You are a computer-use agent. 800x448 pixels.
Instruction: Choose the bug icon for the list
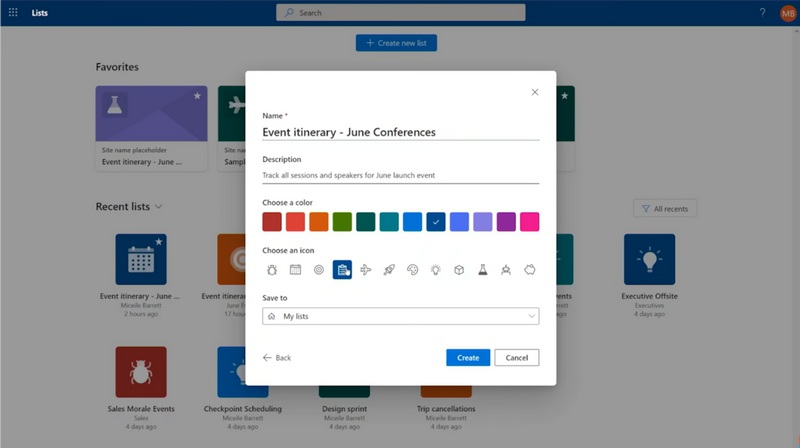point(272,270)
